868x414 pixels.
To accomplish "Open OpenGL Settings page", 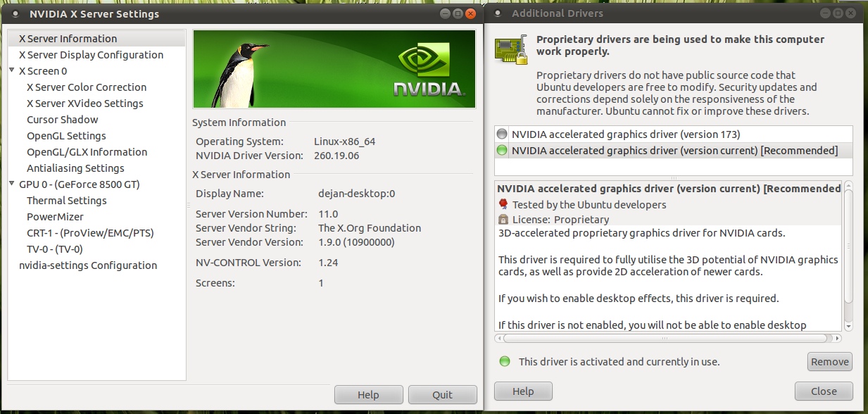I will click(66, 136).
